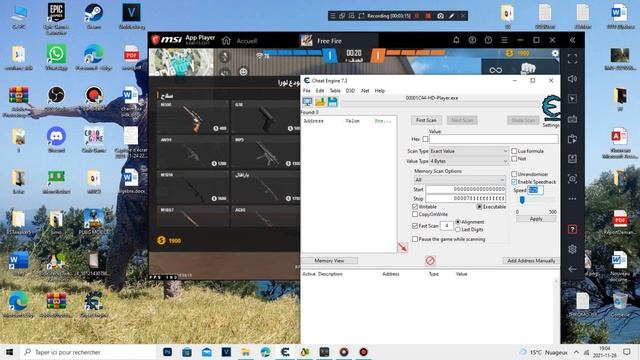
Task: Click the back arrow in MSI App Player sidebar
Action: click(572, 269)
